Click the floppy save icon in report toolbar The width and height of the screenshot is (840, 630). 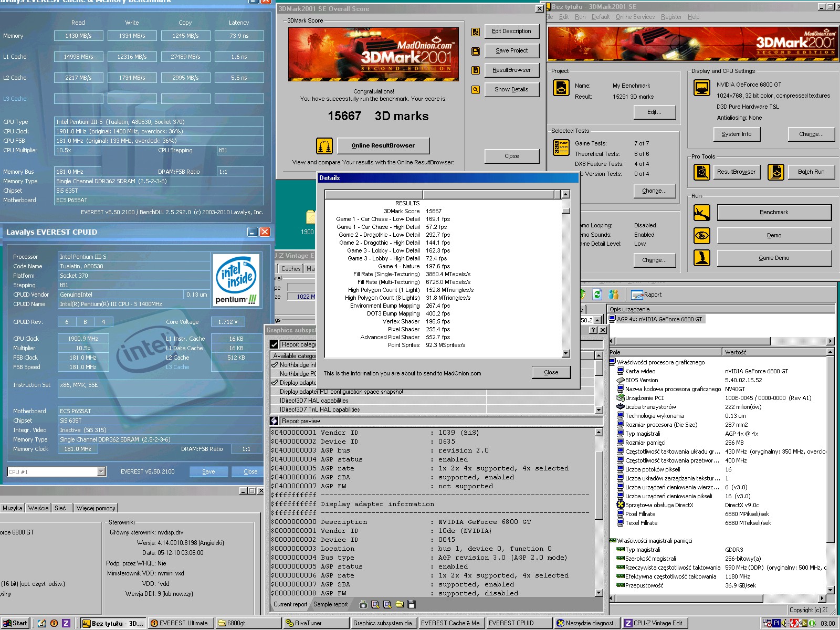412,605
